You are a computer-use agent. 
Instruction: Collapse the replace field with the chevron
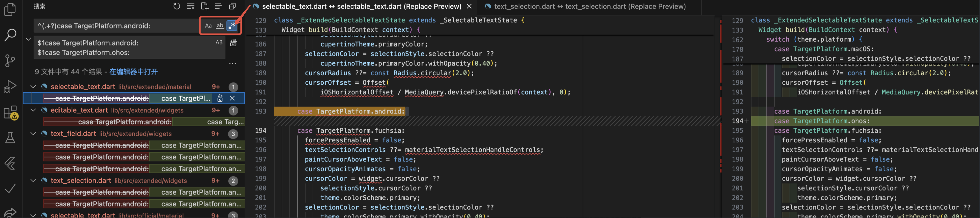point(28,39)
